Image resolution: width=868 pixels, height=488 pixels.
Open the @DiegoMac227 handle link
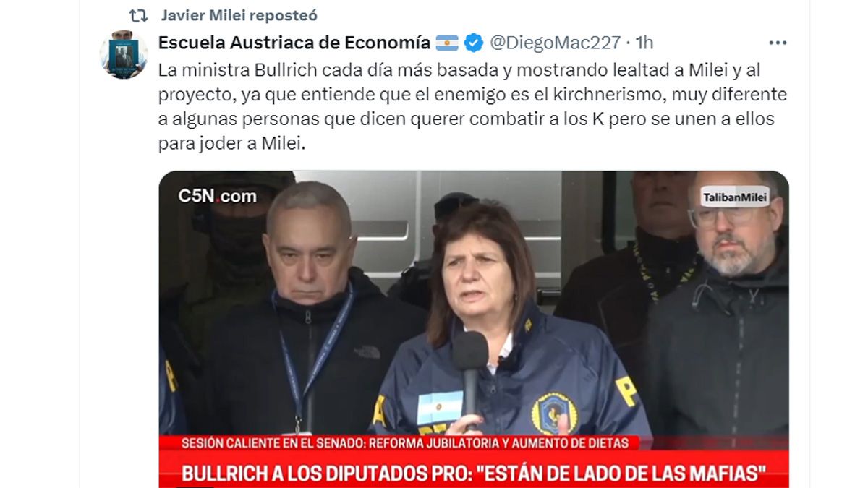[x=555, y=43]
